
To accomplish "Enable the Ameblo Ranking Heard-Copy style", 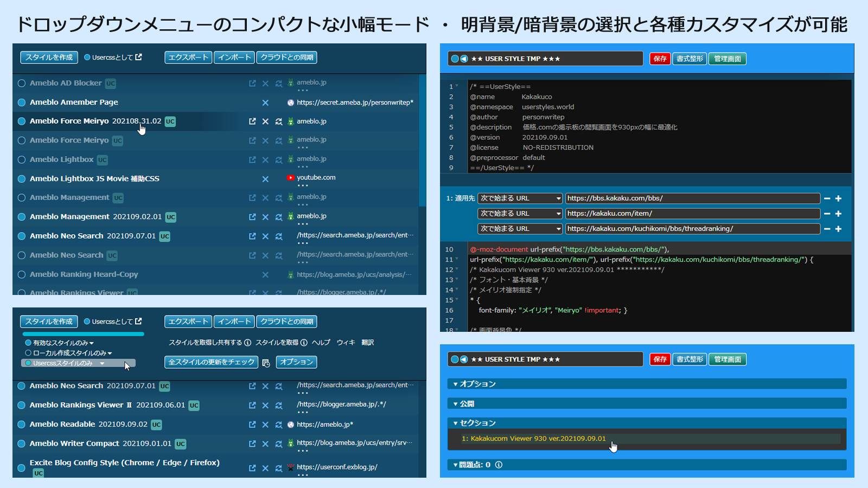I will pyautogui.click(x=22, y=275).
